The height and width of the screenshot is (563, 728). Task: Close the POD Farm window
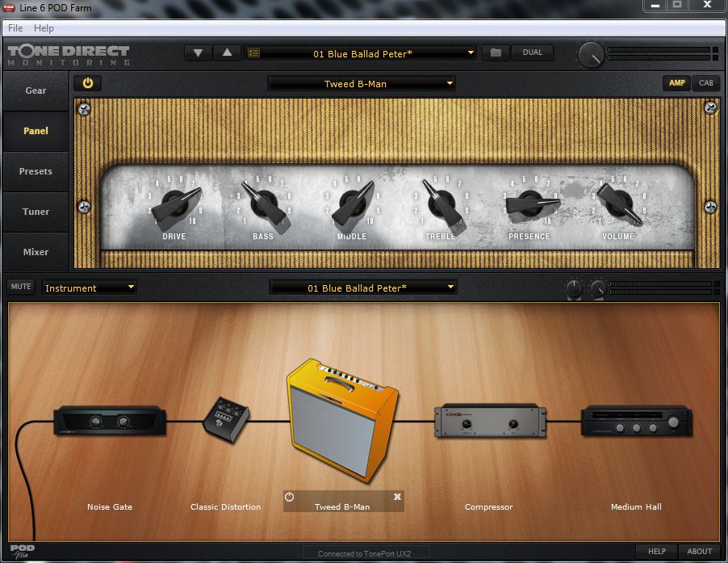tap(707, 6)
